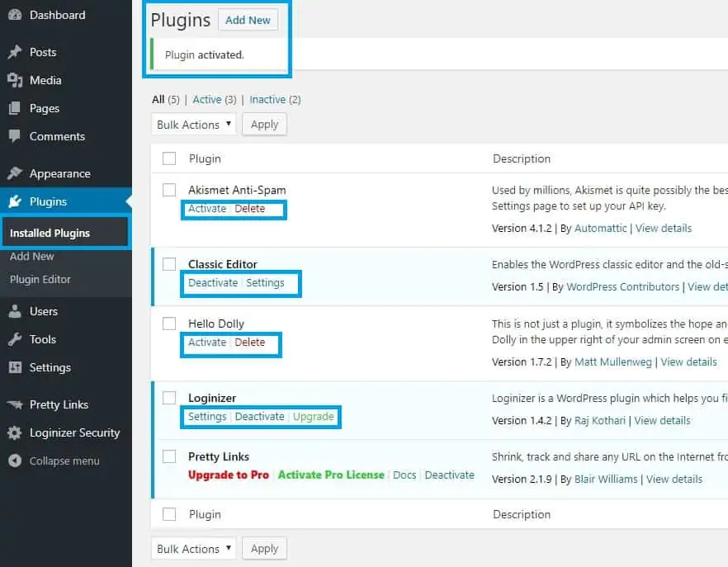Open the Raj Kothari author link
The width and height of the screenshot is (728, 567).
tap(600, 421)
